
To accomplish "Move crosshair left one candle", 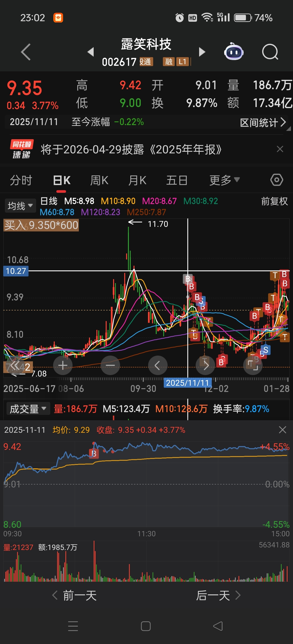I will click(158, 365).
